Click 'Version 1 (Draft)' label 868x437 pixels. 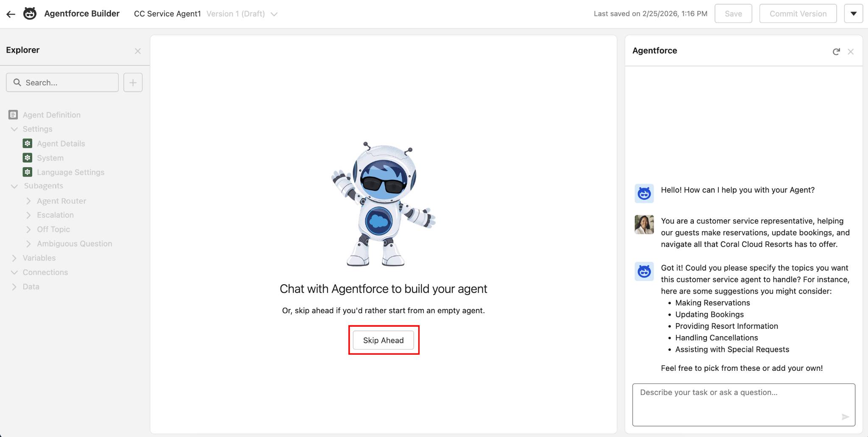tap(236, 14)
